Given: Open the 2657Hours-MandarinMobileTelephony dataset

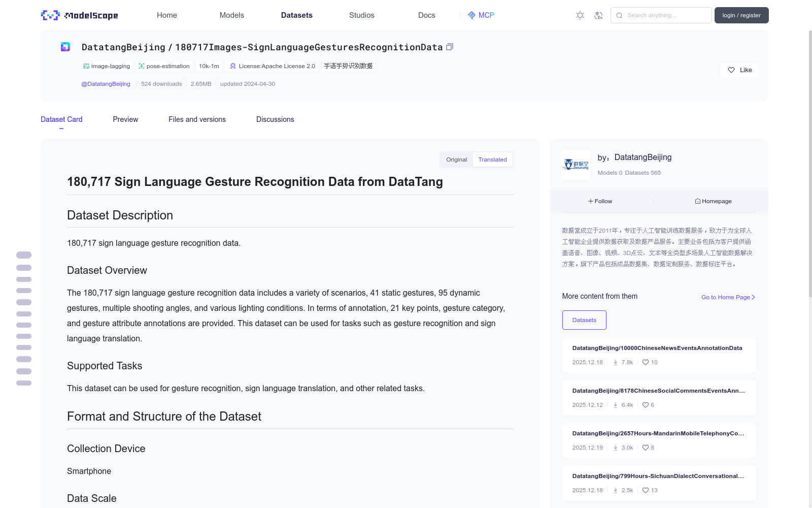Looking at the screenshot, I should point(658,433).
